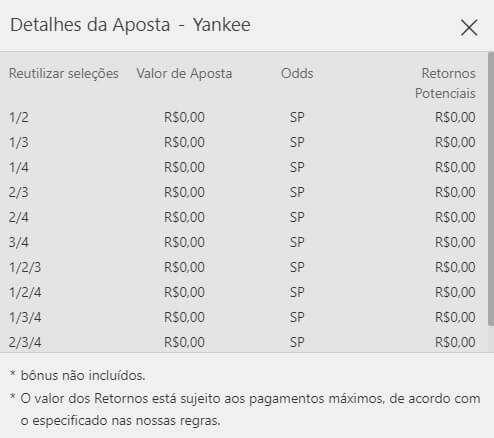This screenshot has width=494, height=438.
Task: Select the 2/3/4 treble row
Action: [242, 342]
